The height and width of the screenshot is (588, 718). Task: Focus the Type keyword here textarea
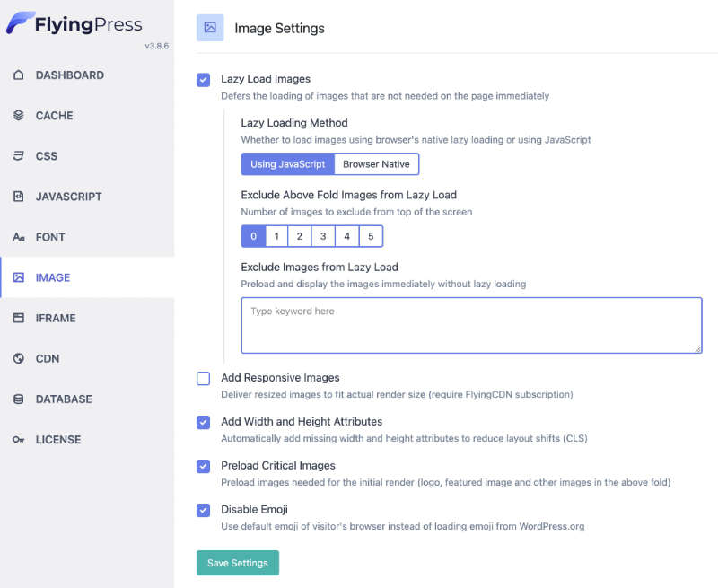(x=472, y=325)
